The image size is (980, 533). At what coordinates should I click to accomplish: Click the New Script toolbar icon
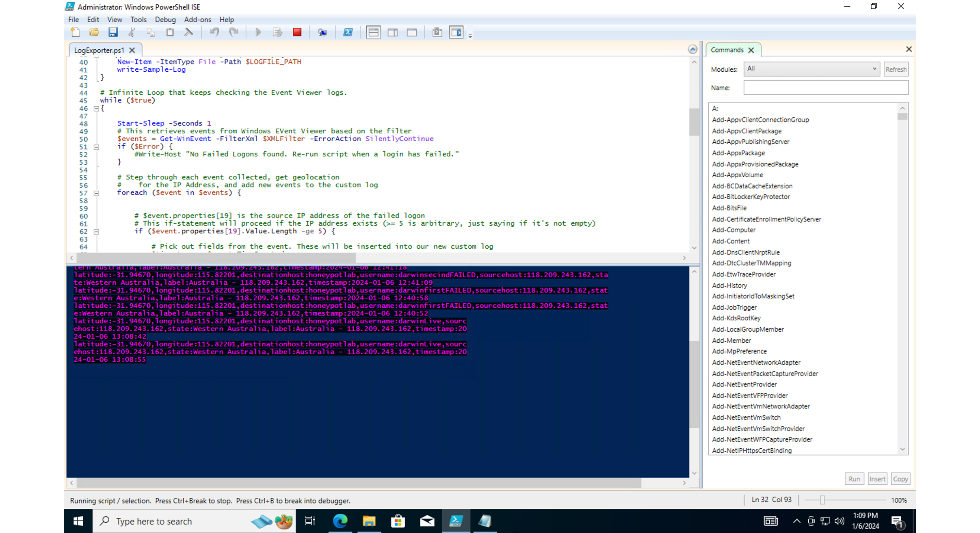(x=75, y=32)
